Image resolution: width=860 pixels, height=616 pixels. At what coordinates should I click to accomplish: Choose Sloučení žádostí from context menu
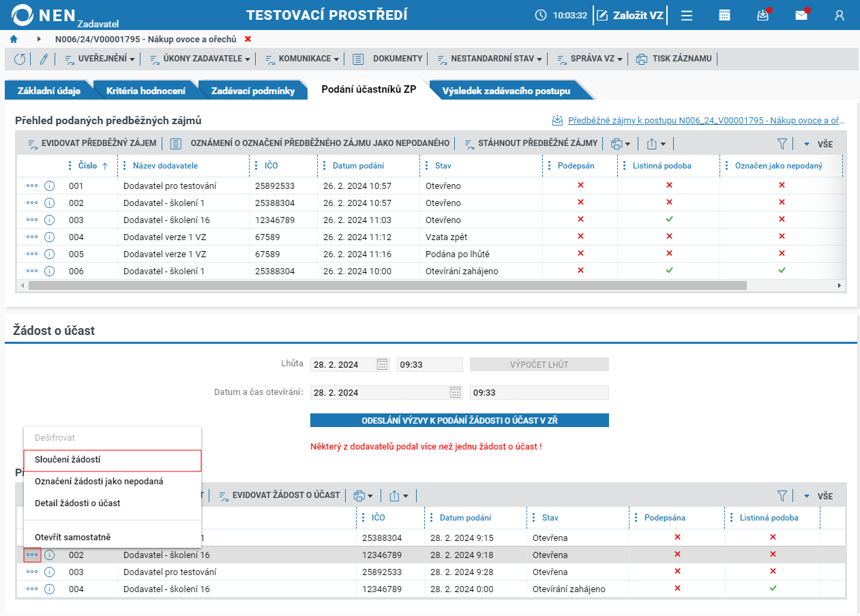coord(113,460)
